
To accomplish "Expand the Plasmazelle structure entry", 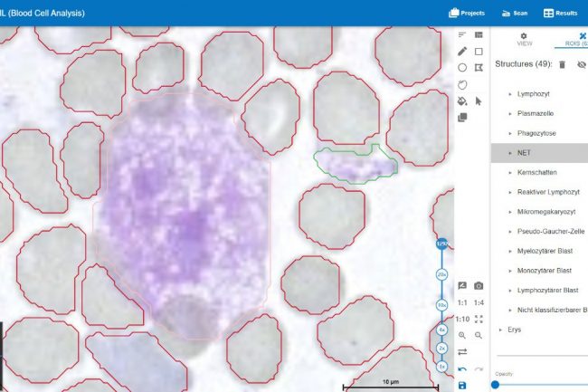I will pyautogui.click(x=509, y=113).
